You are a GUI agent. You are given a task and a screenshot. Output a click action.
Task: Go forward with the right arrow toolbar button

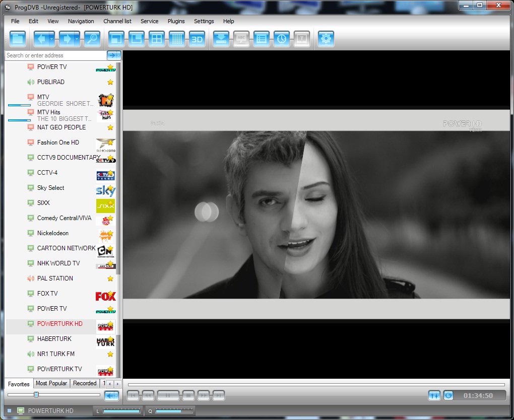(x=67, y=39)
